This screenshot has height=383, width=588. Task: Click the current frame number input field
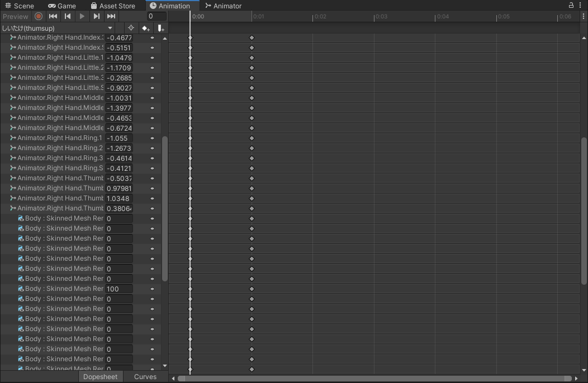point(157,16)
